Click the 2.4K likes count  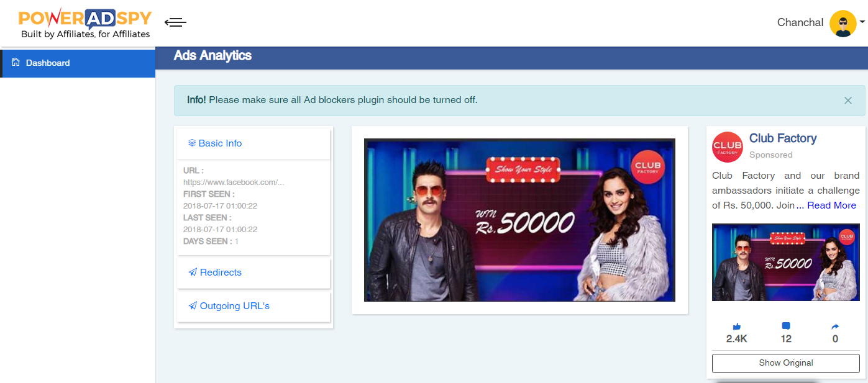[x=737, y=339]
